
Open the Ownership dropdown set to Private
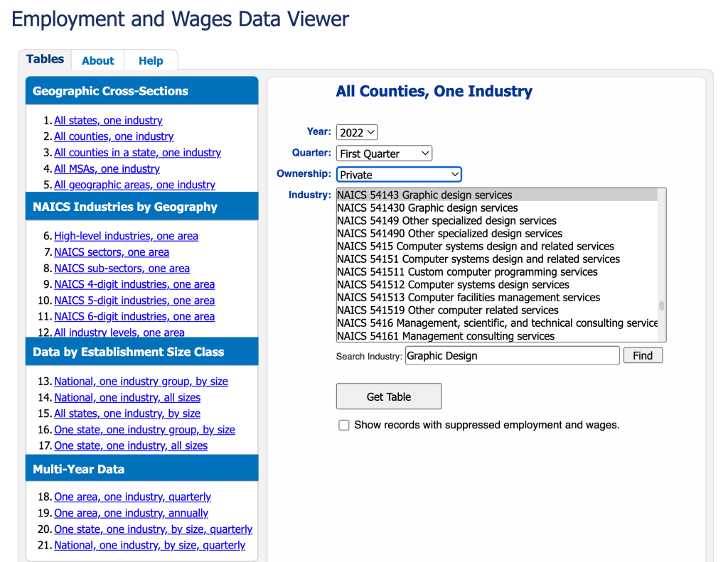[399, 175]
